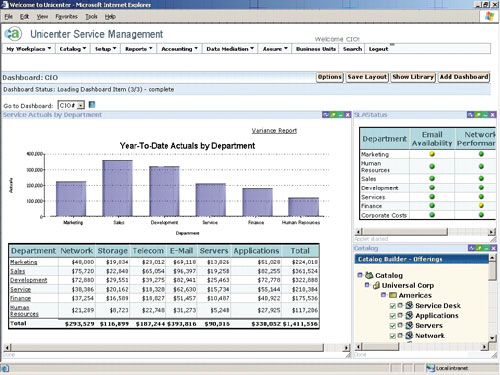Click the Universal Corp tree icon
Image resolution: width=500 pixels, height=375 pixels.
376,285
